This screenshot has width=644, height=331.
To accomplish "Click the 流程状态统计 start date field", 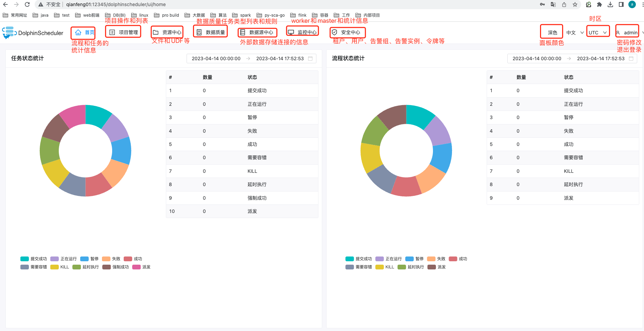I will (x=537, y=59).
